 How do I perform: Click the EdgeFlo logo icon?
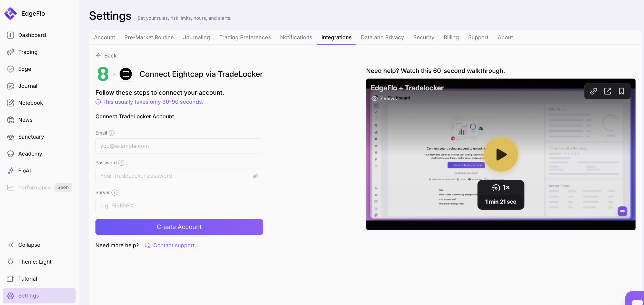tap(11, 13)
